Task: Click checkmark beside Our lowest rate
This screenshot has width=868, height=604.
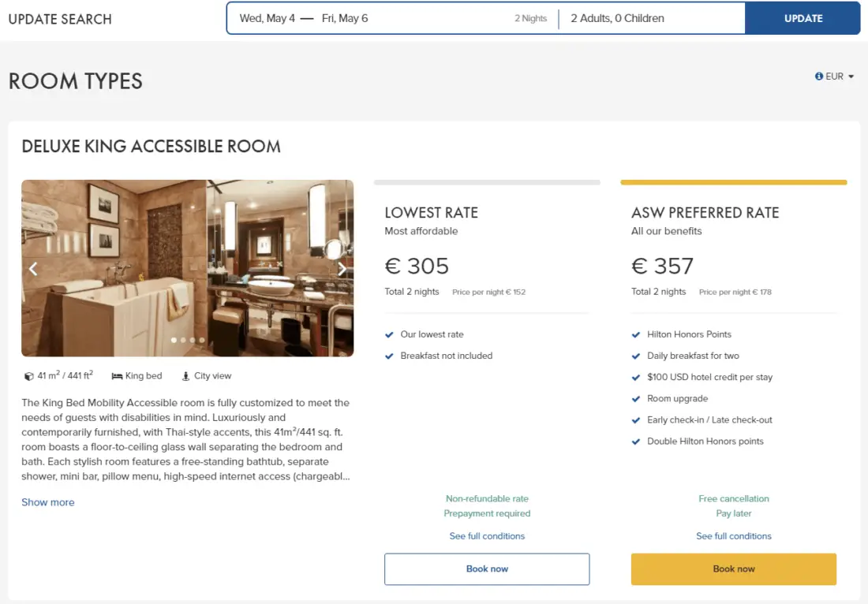Action: tap(389, 334)
